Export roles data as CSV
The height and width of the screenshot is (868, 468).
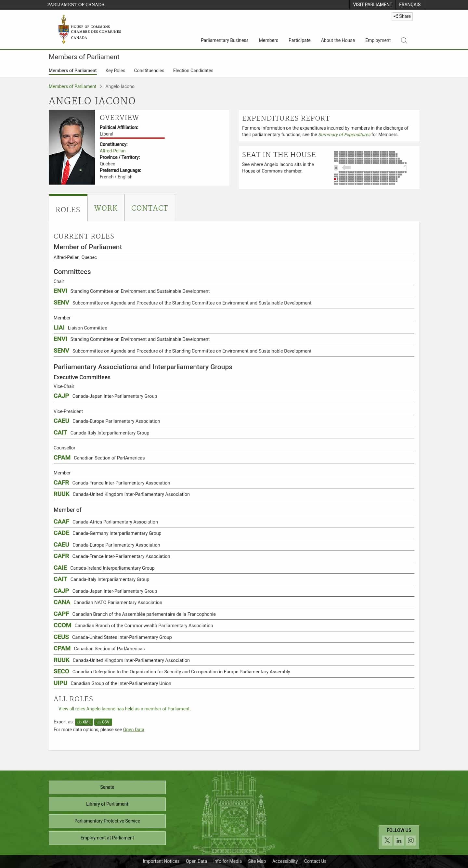[x=103, y=722]
